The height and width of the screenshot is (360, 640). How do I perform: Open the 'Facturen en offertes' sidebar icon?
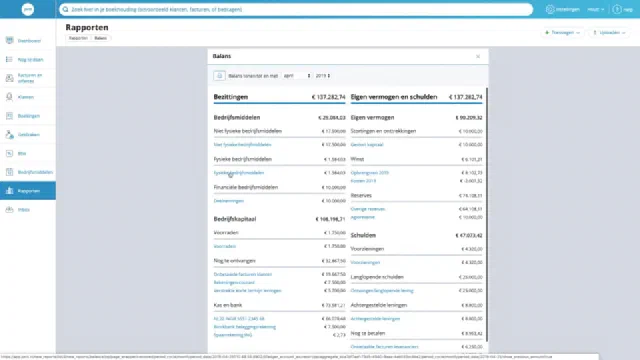click(x=9, y=78)
